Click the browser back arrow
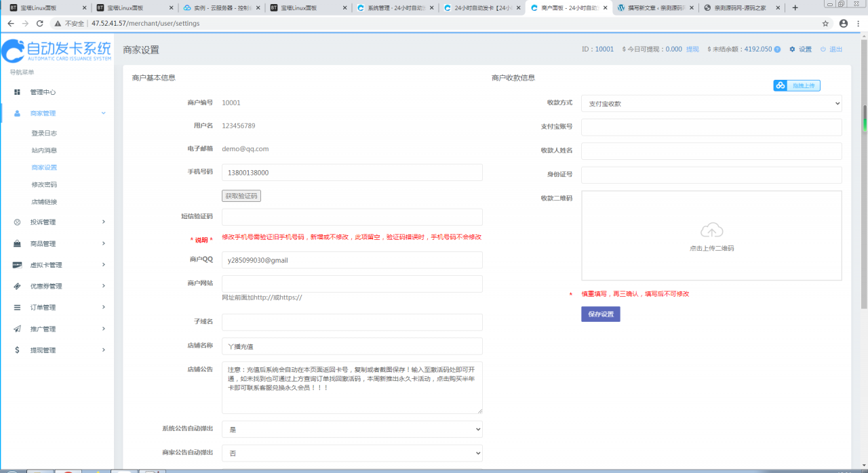Image resolution: width=868 pixels, height=473 pixels. tap(10, 23)
